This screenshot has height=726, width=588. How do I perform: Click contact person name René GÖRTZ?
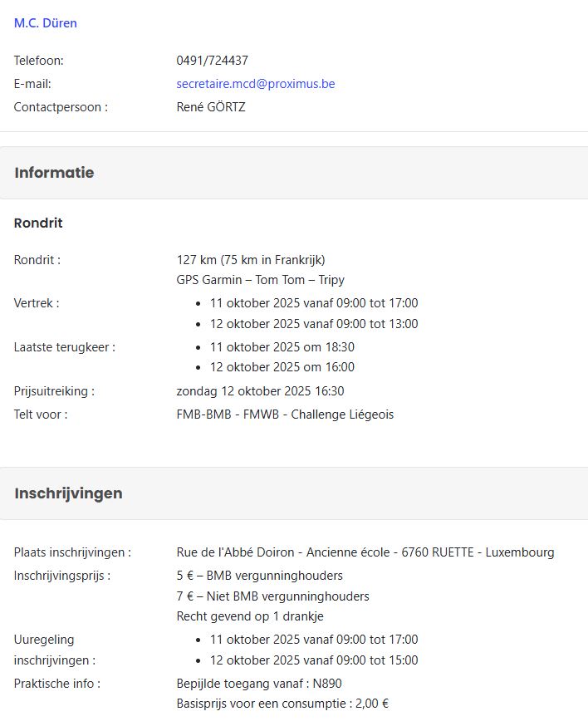pos(211,107)
